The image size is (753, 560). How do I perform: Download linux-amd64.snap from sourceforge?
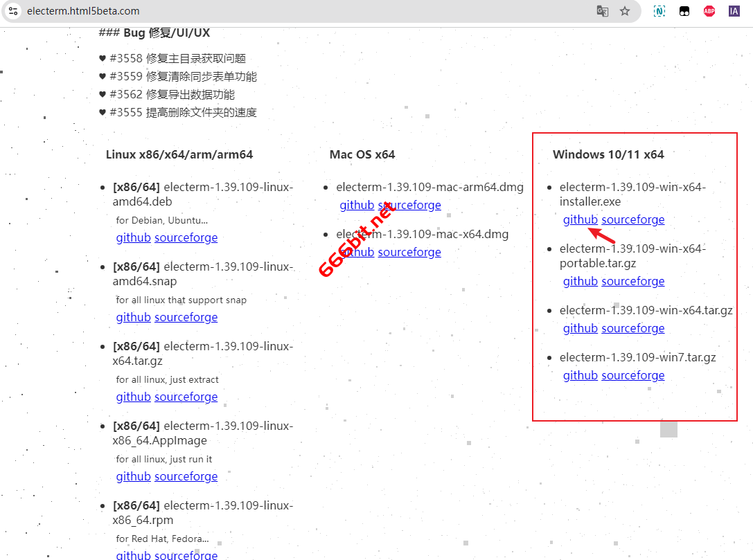(186, 317)
